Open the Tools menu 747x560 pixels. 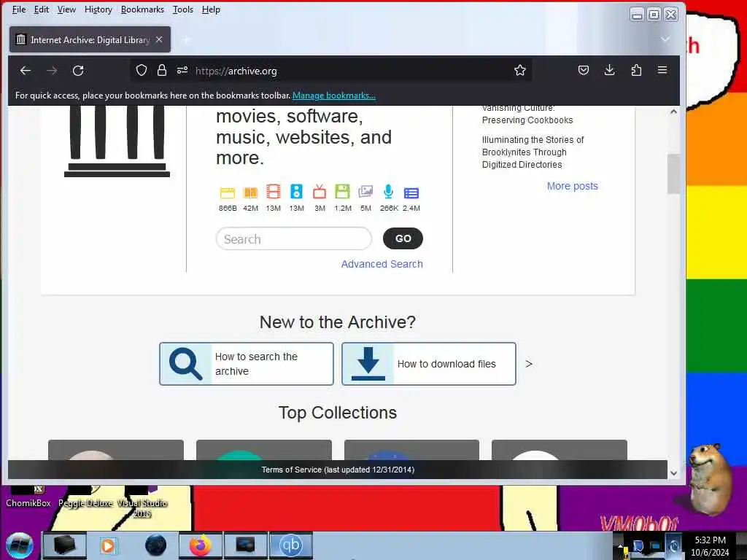click(183, 9)
